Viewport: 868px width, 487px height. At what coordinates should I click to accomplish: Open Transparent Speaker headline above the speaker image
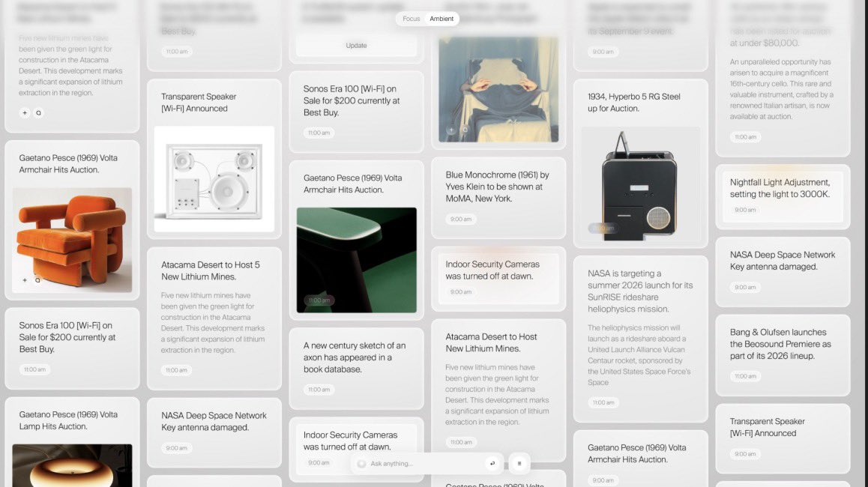click(x=199, y=103)
